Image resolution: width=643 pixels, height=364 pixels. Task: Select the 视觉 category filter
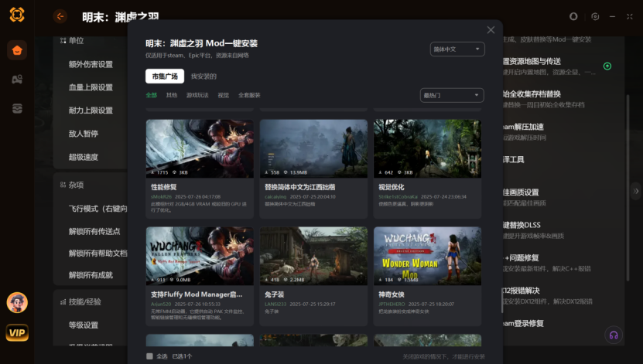coord(224,95)
